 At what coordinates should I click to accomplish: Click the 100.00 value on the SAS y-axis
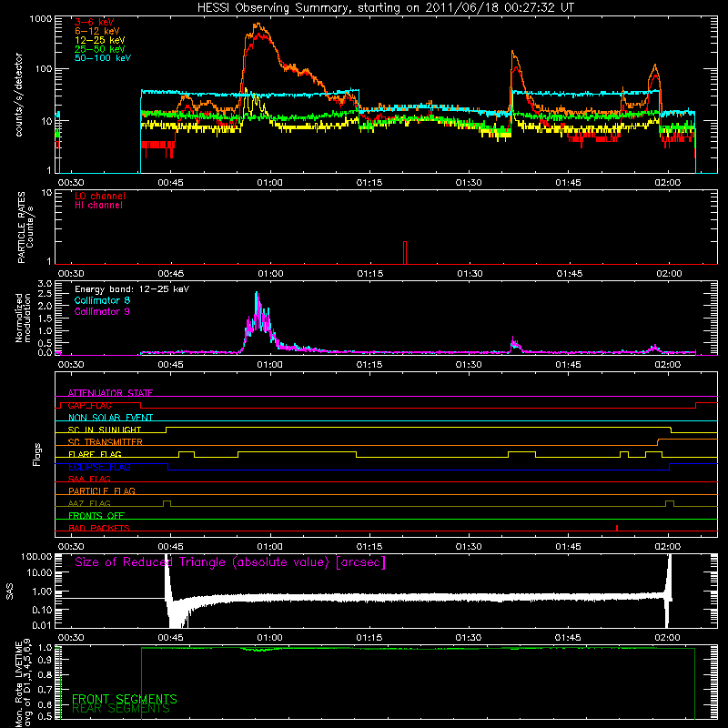coord(36,556)
